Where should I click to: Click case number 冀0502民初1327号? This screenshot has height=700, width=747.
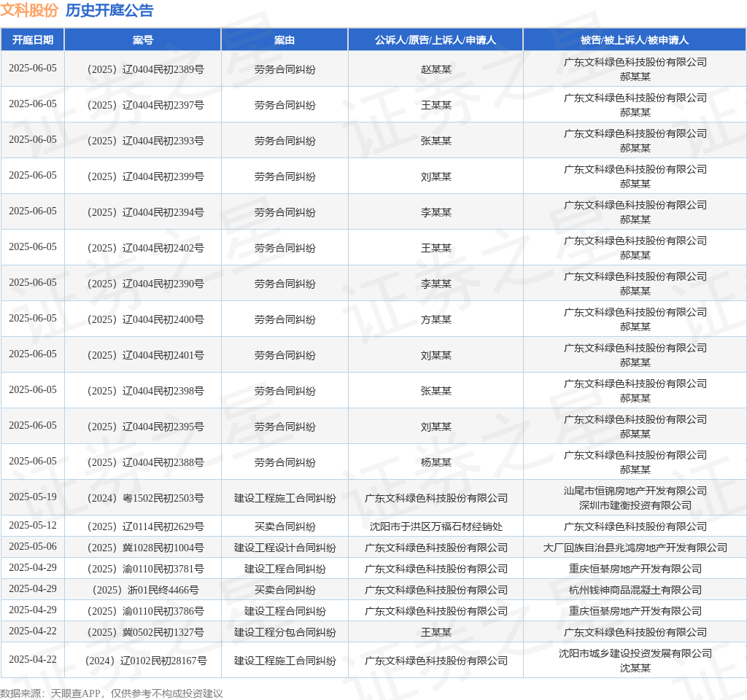coord(145,632)
